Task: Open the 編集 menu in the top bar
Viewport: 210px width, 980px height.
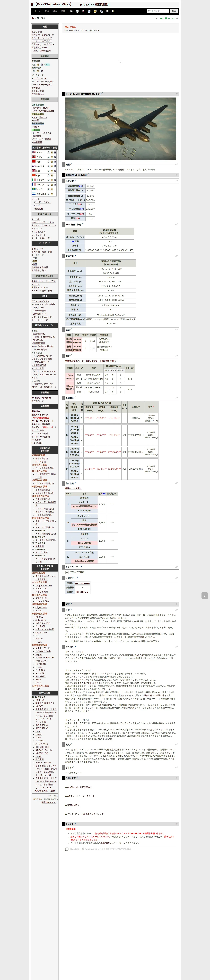Action: (x=55, y=11)
